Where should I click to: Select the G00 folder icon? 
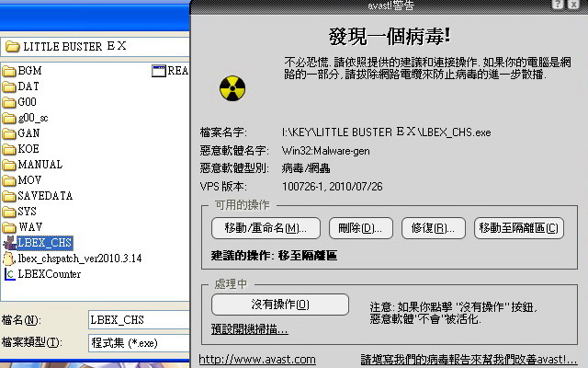click(x=9, y=102)
